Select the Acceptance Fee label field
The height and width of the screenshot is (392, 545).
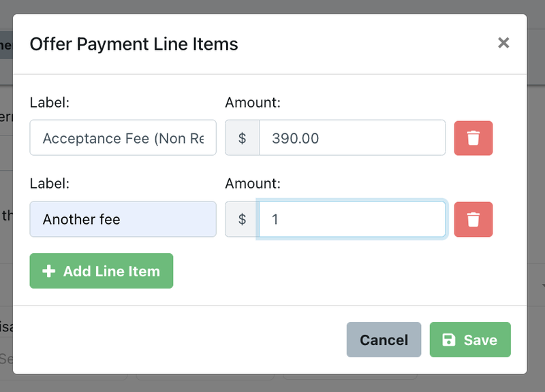point(123,137)
